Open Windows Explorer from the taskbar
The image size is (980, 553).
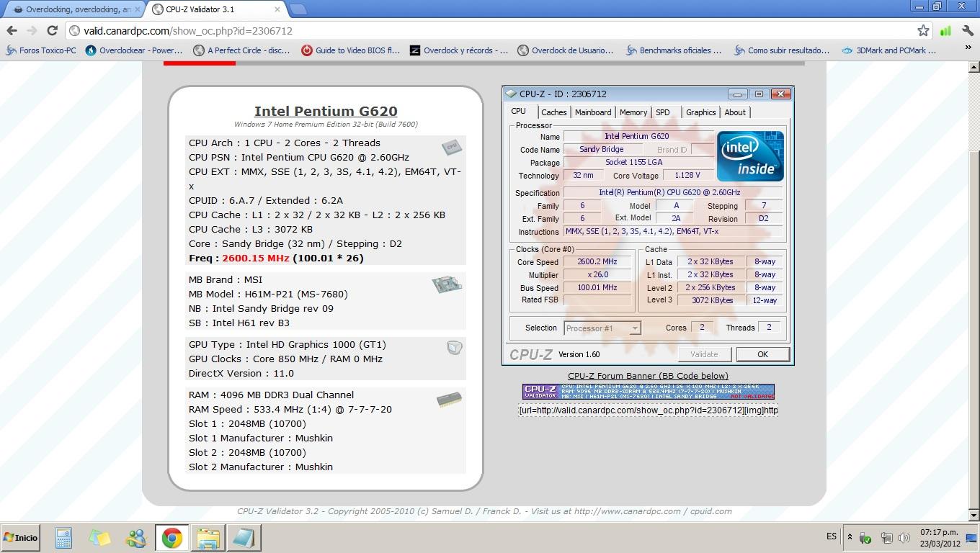[x=208, y=538]
